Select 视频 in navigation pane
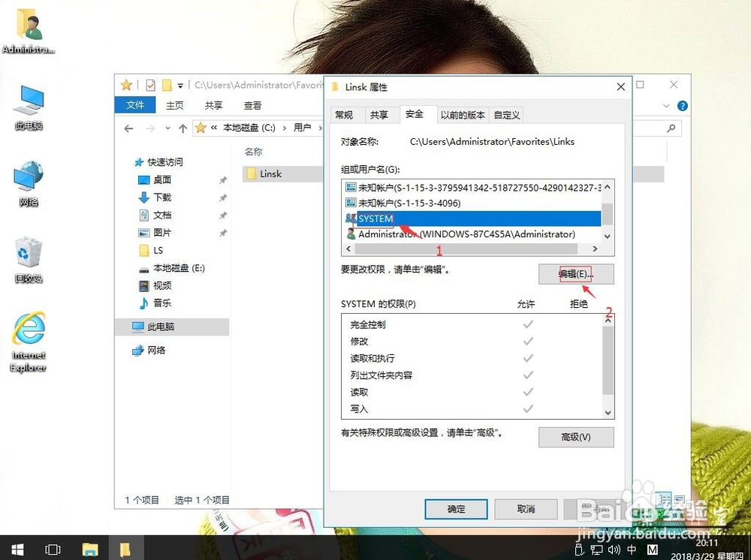 (162, 286)
